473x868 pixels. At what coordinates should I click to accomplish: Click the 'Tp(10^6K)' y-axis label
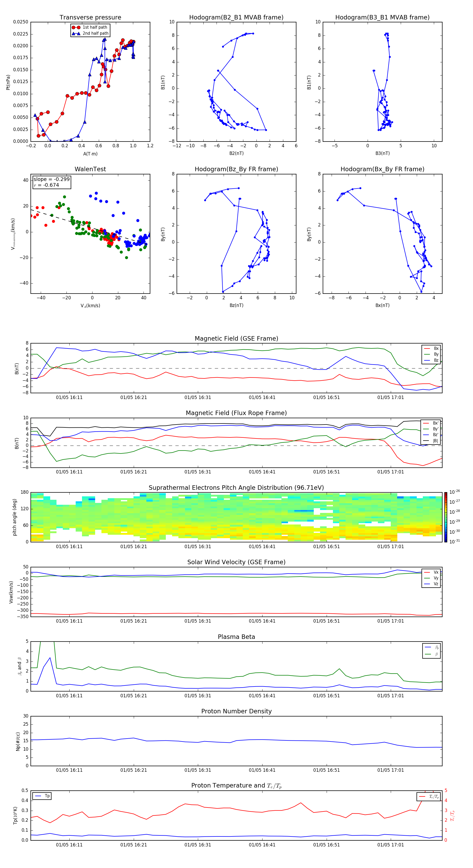click(15, 815)
